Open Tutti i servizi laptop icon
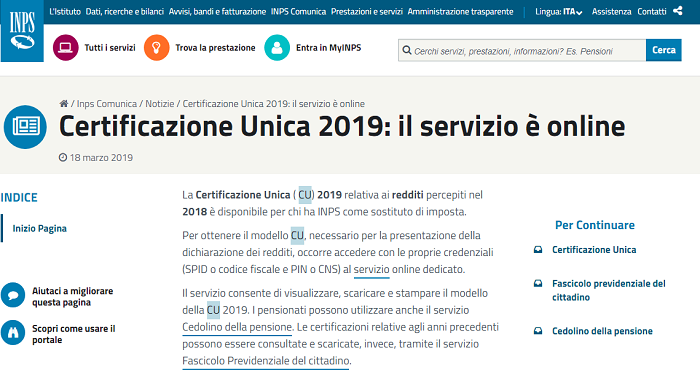The width and height of the screenshot is (700, 370). tap(66, 47)
